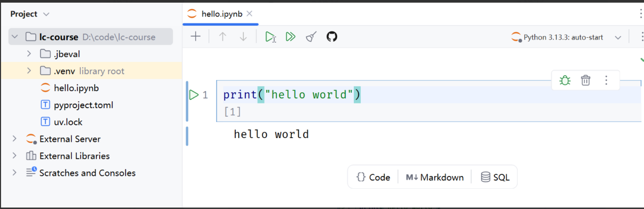Expand Scratches and Consoles node
The image size is (644, 209).
click(15, 173)
